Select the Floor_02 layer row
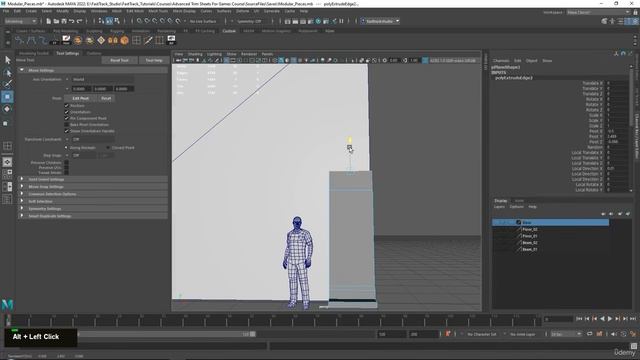 (x=550, y=229)
